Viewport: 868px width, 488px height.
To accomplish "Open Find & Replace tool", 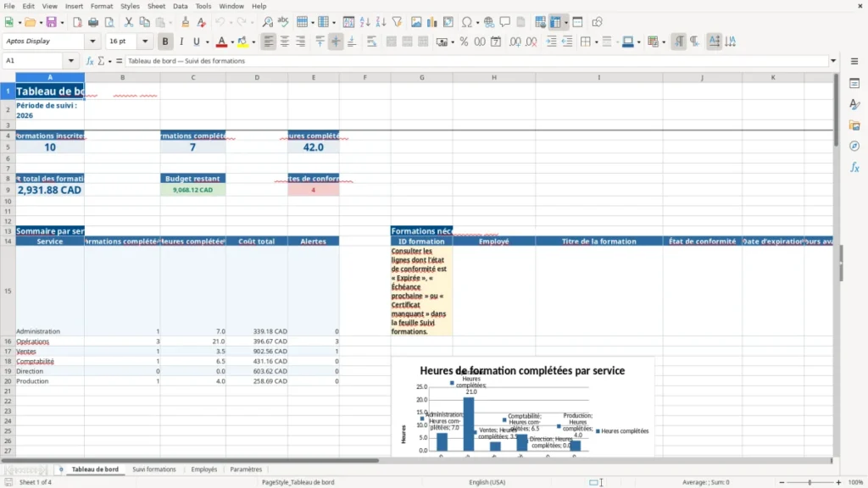I will pos(267,22).
